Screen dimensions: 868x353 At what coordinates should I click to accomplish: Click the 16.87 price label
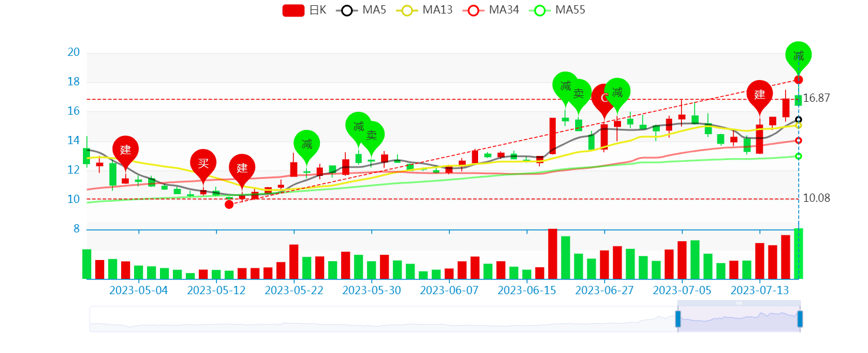[816, 99]
